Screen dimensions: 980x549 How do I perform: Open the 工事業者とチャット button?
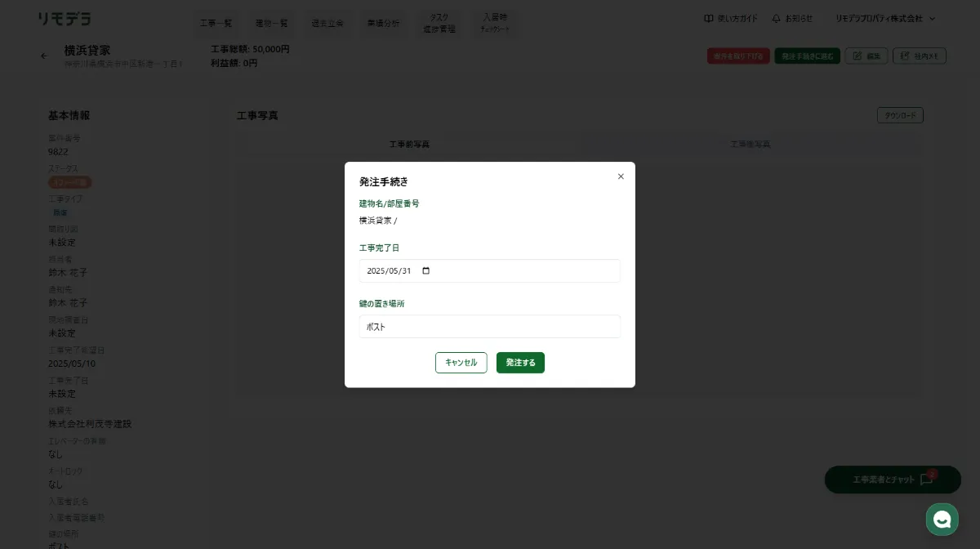pyautogui.click(x=893, y=480)
